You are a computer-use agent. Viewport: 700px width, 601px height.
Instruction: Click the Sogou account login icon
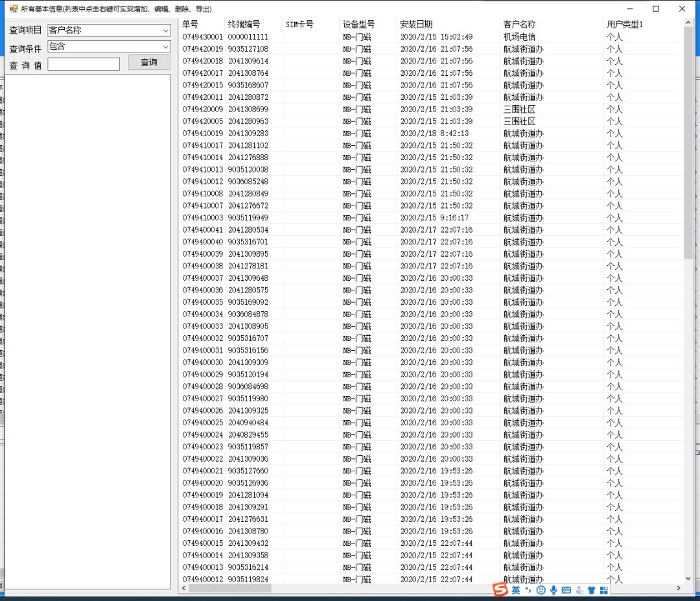click(x=579, y=590)
